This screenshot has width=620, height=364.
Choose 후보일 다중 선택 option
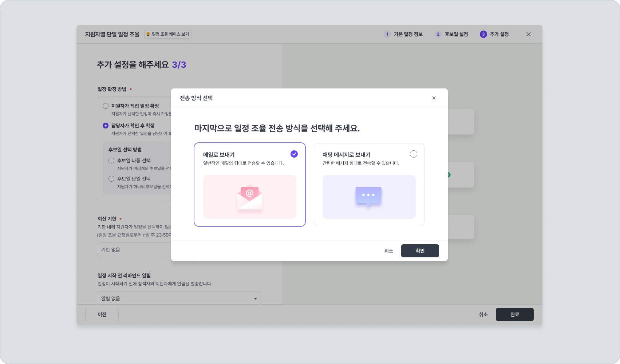pos(111,161)
